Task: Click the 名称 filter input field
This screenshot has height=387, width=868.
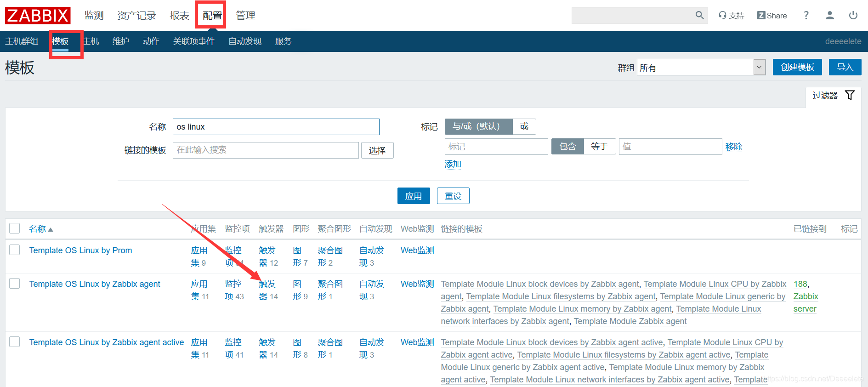Action: click(276, 127)
